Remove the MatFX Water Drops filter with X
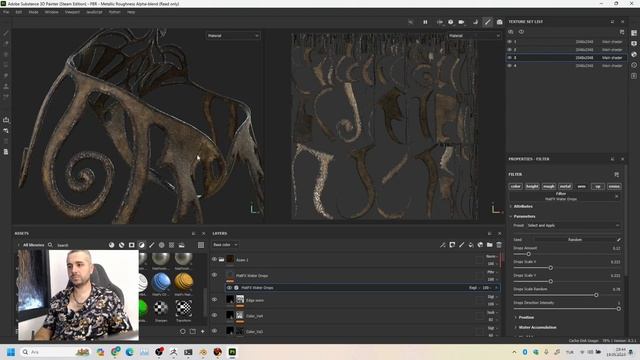Image resolution: width=640 pixels, height=360 pixels. [616, 196]
